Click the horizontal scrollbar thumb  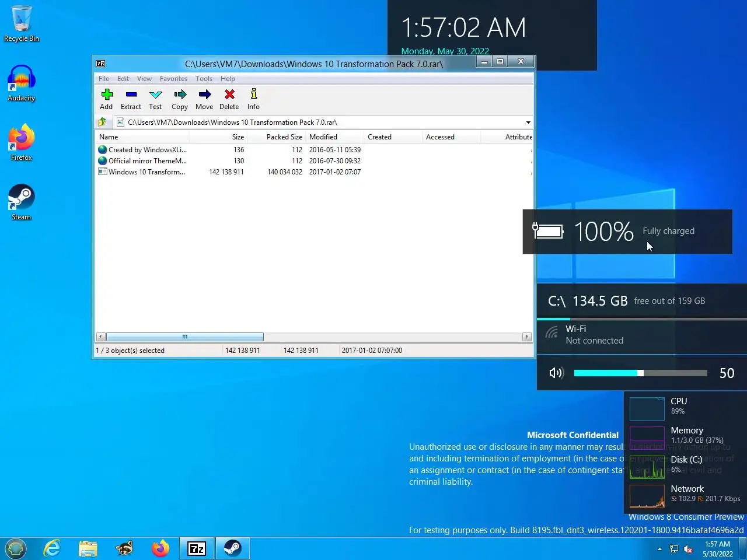click(185, 337)
